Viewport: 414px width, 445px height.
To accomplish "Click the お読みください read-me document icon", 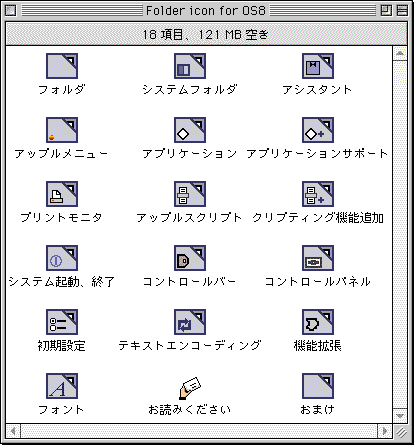I will pyautogui.click(x=190, y=388).
